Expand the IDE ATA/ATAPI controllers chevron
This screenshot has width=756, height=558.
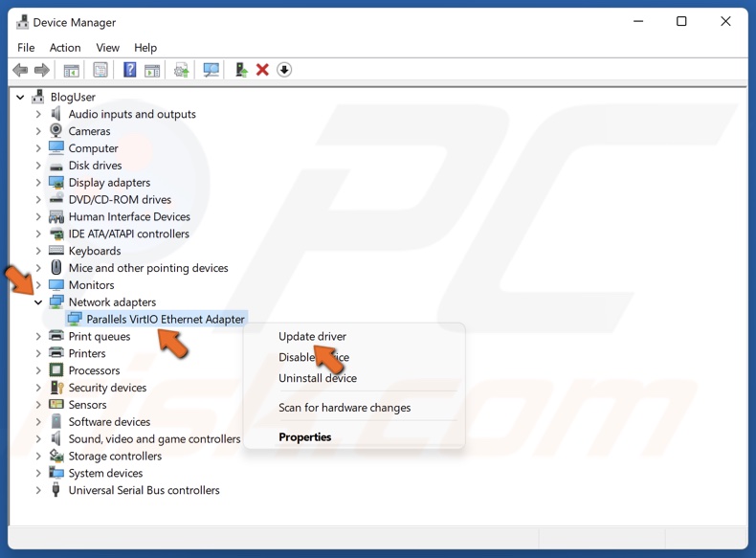pyautogui.click(x=38, y=234)
